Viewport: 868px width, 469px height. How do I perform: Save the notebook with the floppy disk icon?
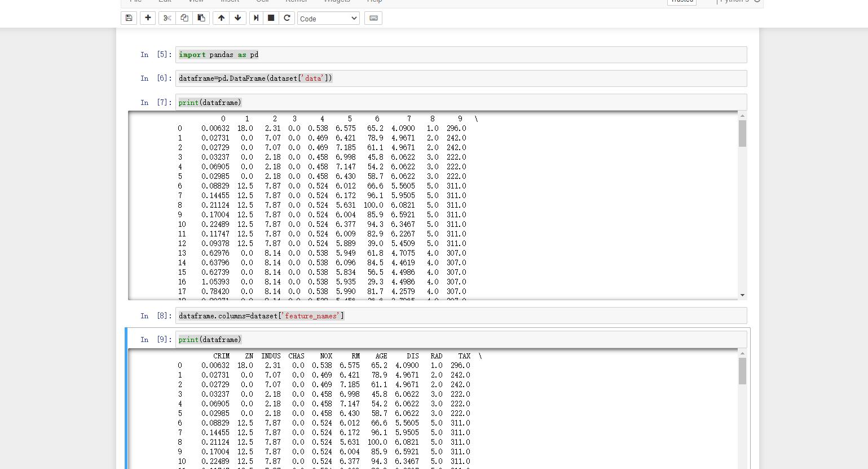(x=129, y=18)
